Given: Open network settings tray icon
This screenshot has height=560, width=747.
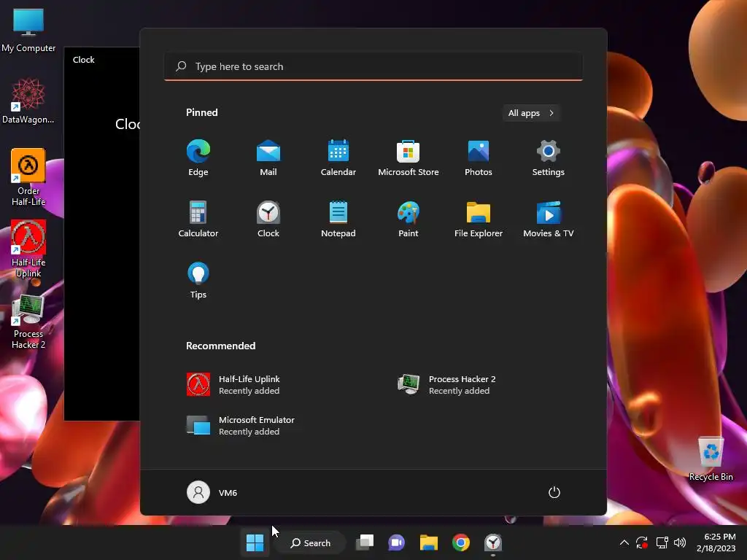Looking at the screenshot, I should coord(662,542).
